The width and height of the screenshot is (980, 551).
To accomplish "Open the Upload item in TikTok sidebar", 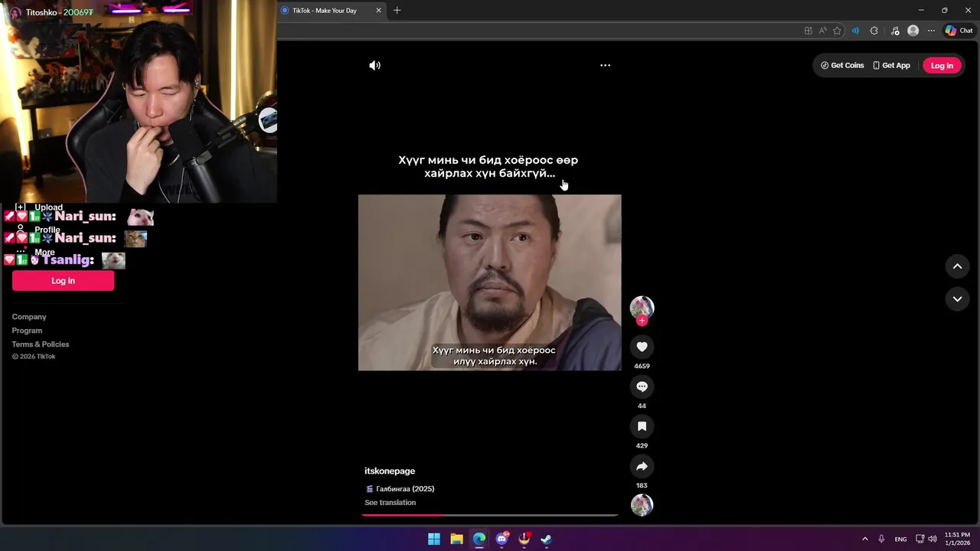I will 41,207.
